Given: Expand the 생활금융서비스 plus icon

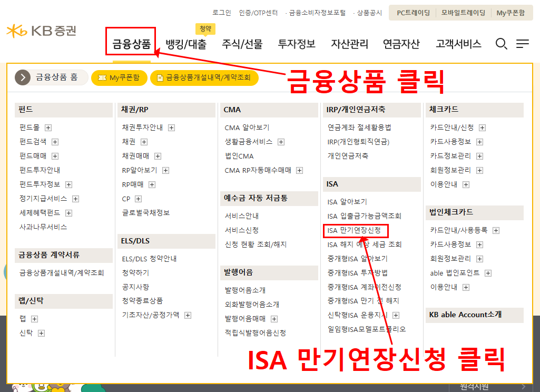Looking at the screenshot, I should [281, 142].
